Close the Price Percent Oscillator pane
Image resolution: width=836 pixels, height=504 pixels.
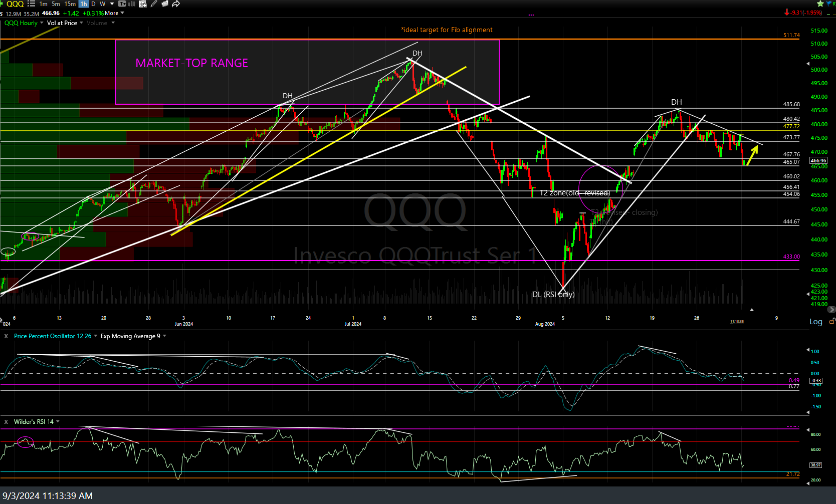tap(6, 336)
